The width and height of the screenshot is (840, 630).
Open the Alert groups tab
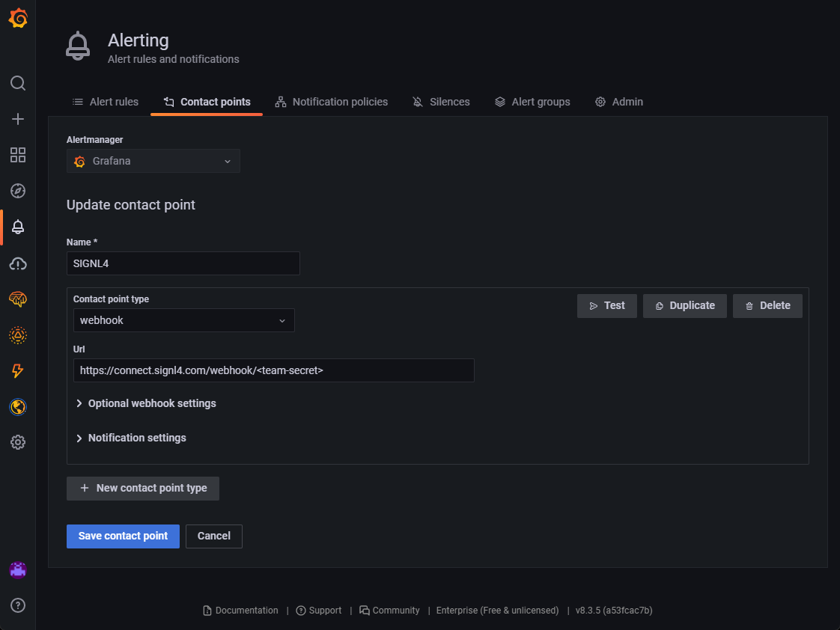(x=532, y=102)
